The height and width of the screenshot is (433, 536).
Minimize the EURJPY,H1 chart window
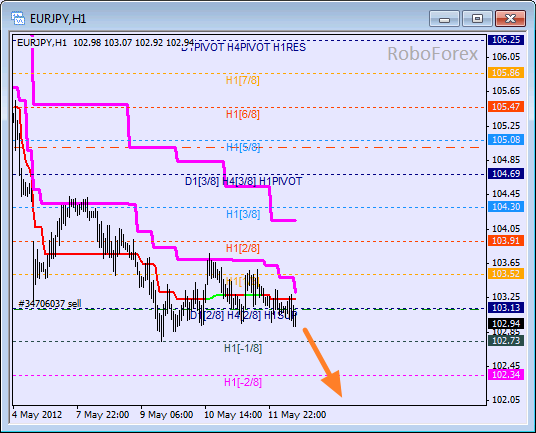444,18
